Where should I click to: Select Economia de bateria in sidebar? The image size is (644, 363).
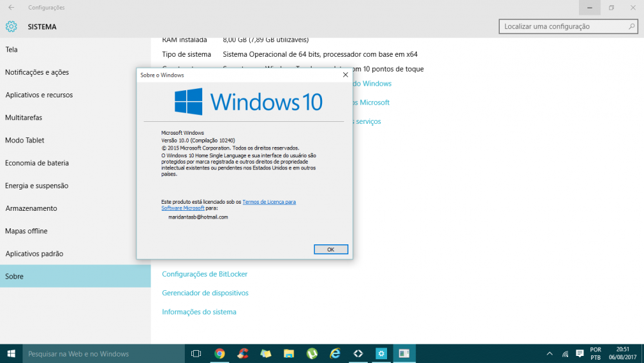[x=37, y=163]
